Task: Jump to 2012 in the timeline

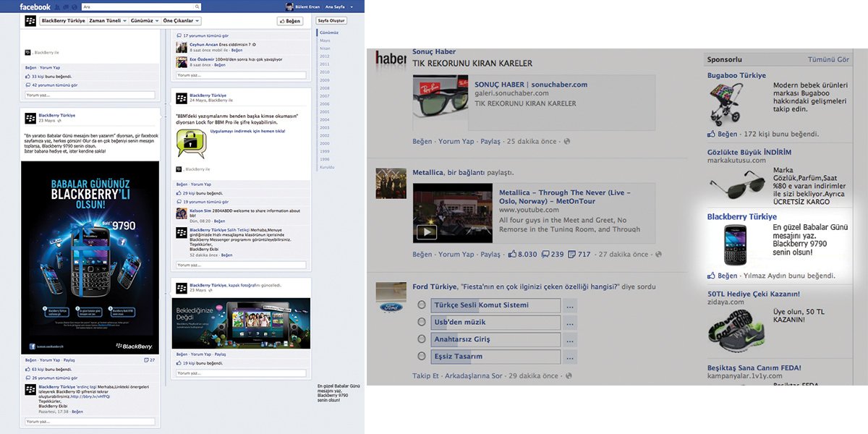Action: click(x=325, y=56)
